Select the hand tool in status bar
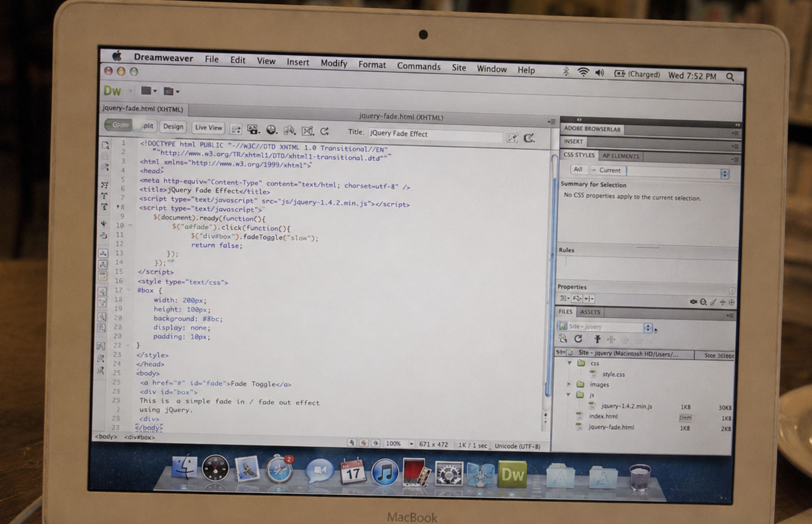The image size is (812, 524). (364, 443)
